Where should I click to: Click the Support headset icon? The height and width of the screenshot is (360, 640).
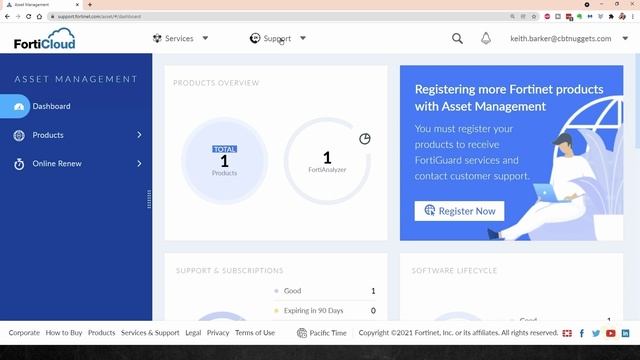point(255,38)
